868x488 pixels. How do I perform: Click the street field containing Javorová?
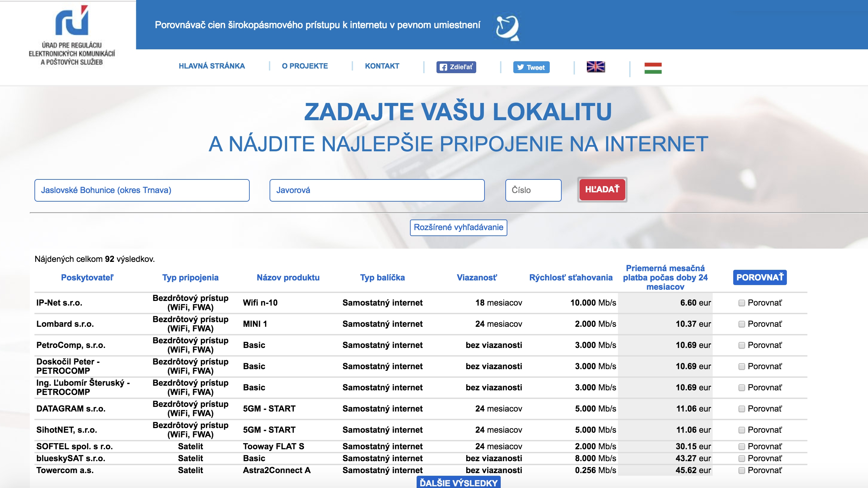tap(377, 190)
